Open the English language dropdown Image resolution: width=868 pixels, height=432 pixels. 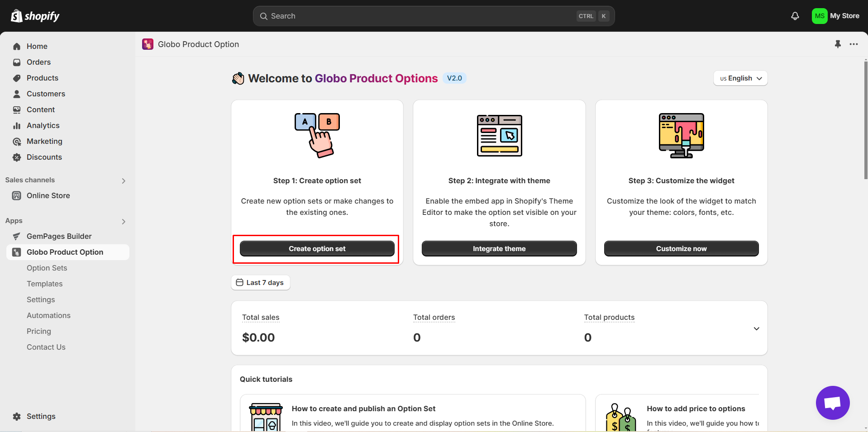click(x=739, y=78)
